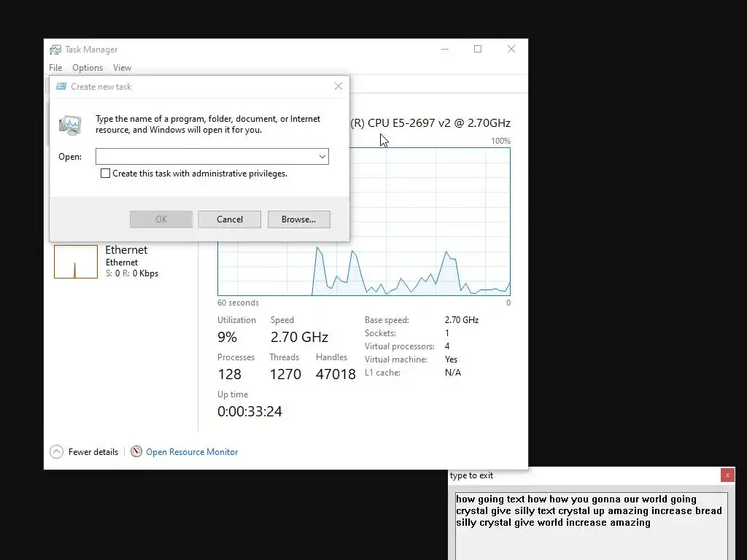
Task: Click the Handles count 47018
Action: click(x=336, y=374)
